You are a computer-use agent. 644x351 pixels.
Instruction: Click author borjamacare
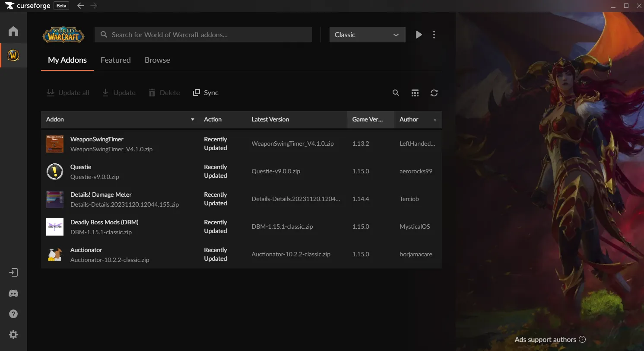[416, 254]
